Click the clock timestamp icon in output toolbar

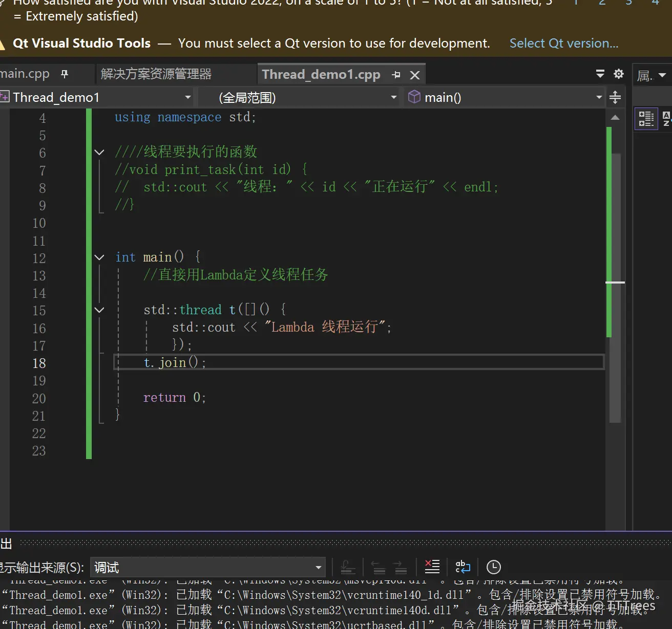pyautogui.click(x=493, y=567)
